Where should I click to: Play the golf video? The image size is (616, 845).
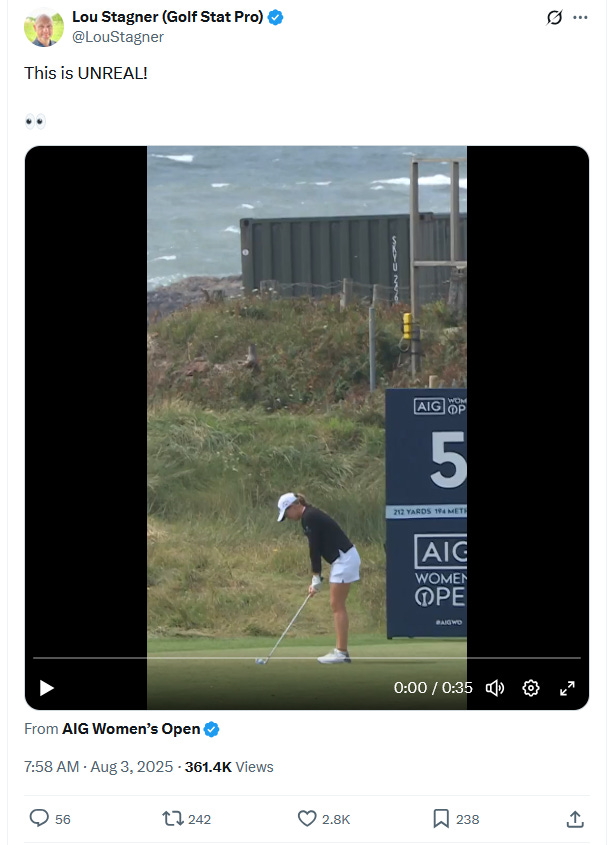(47, 688)
